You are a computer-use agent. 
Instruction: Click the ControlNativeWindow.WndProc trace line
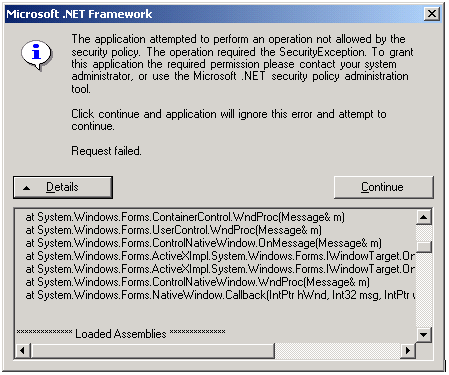[x=197, y=282]
